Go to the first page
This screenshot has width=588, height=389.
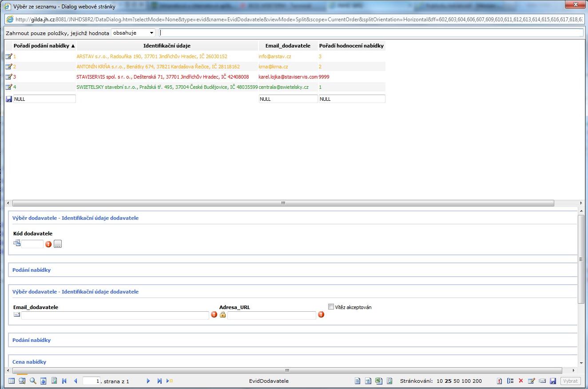(x=64, y=381)
